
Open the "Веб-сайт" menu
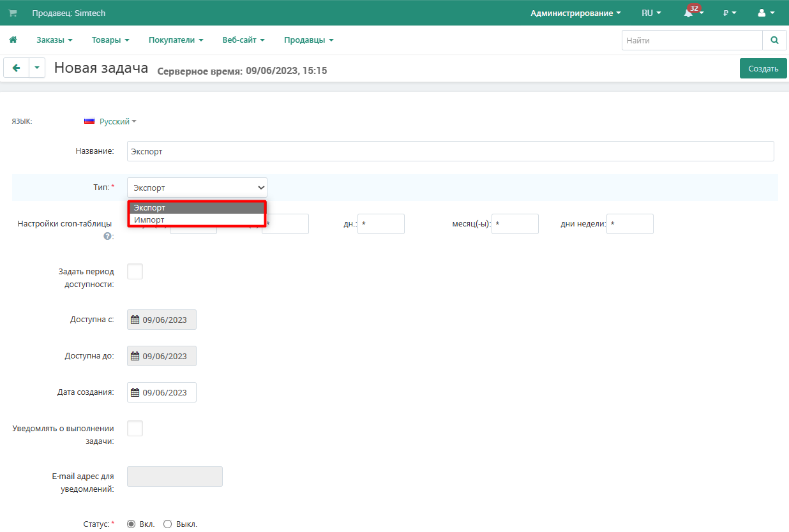243,40
